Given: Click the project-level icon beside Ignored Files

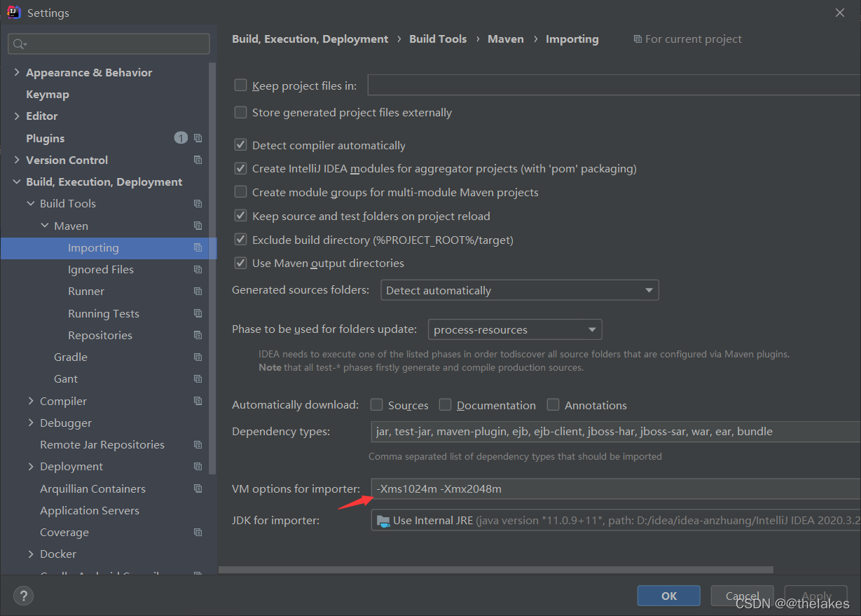Looking at the screenshot, I should (198, 269).
